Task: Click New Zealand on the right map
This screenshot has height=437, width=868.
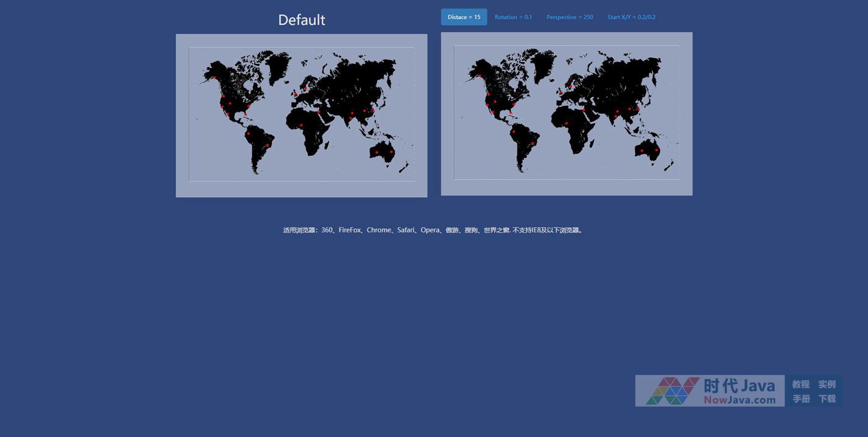Action: point(669,165)
